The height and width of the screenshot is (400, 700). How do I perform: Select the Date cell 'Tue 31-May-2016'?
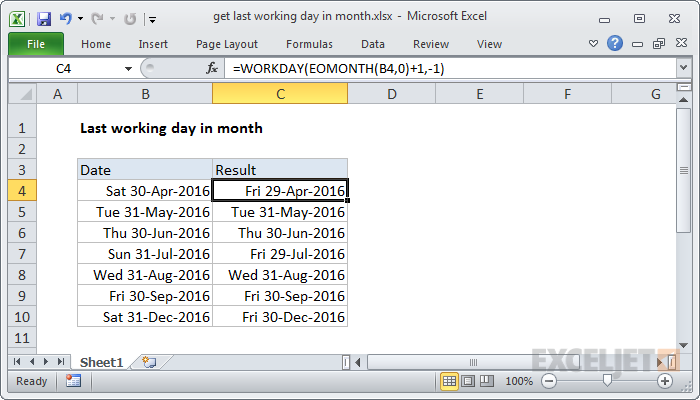point(145,212)
